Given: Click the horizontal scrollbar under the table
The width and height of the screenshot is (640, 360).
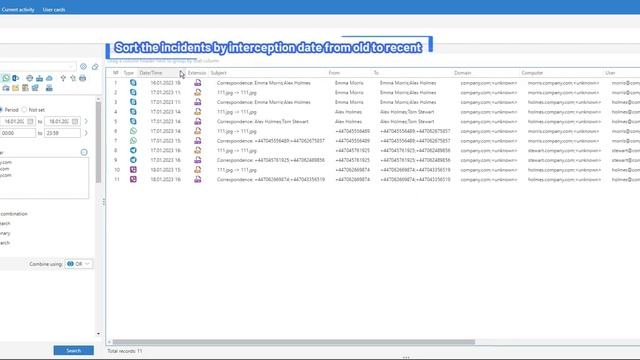Looking at the screenshot, I should click(x=294, y=342).
